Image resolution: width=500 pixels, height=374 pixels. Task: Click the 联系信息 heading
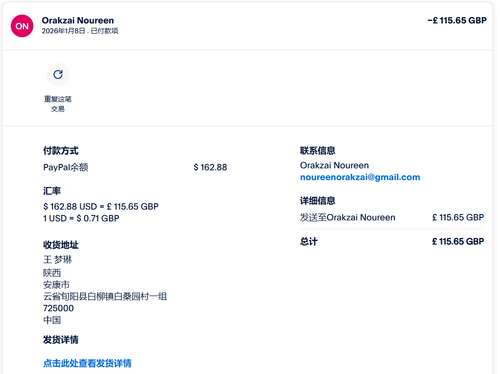tap(318, 151)
